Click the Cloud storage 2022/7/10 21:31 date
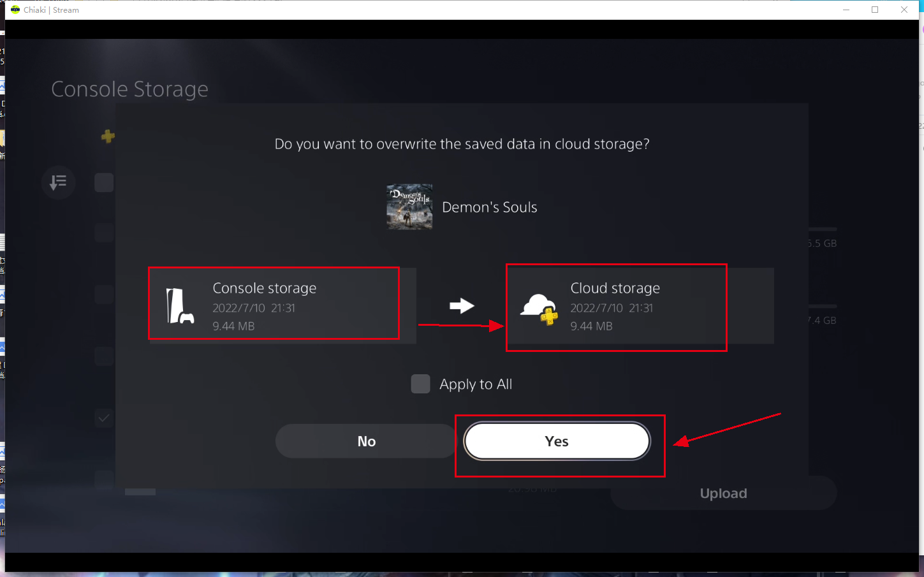 (x=612, y=308)
